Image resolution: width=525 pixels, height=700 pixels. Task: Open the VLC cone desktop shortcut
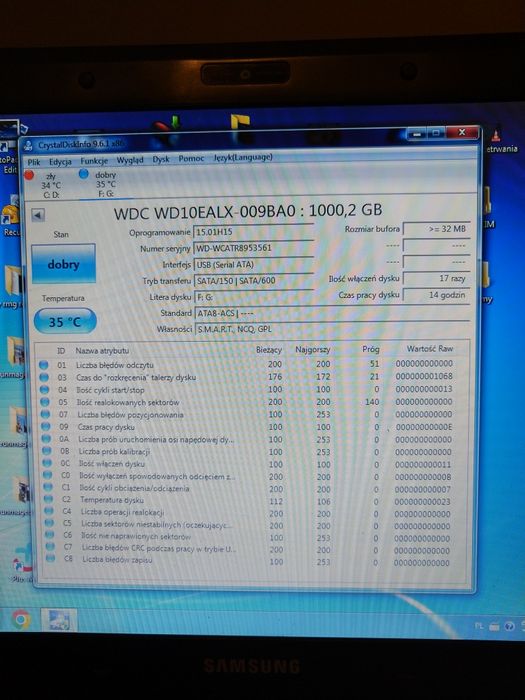(x=496, y=135)
